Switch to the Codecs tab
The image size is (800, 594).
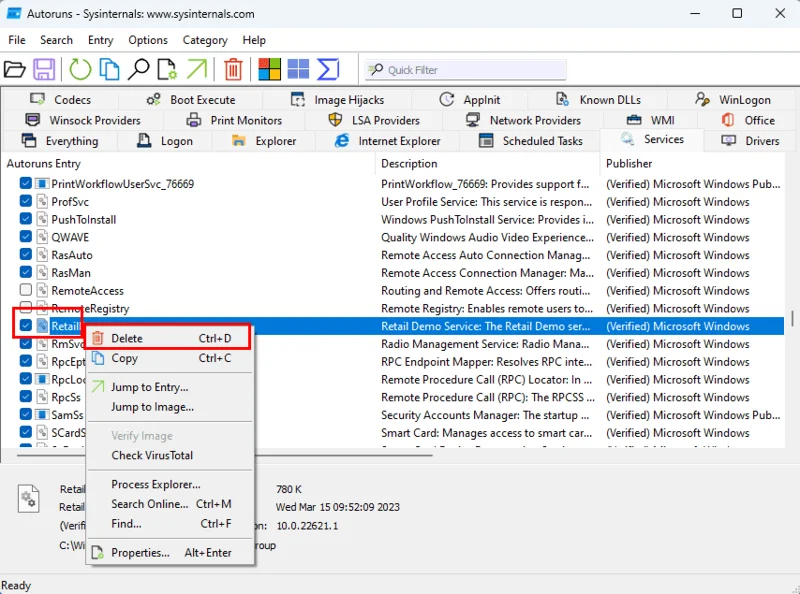point(60,100)
